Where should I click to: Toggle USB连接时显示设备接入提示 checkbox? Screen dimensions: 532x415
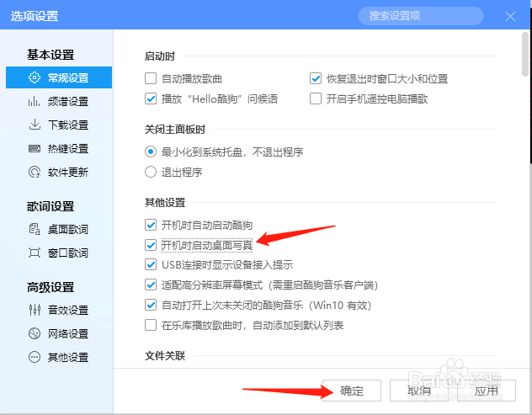click(x=151, y=264)
